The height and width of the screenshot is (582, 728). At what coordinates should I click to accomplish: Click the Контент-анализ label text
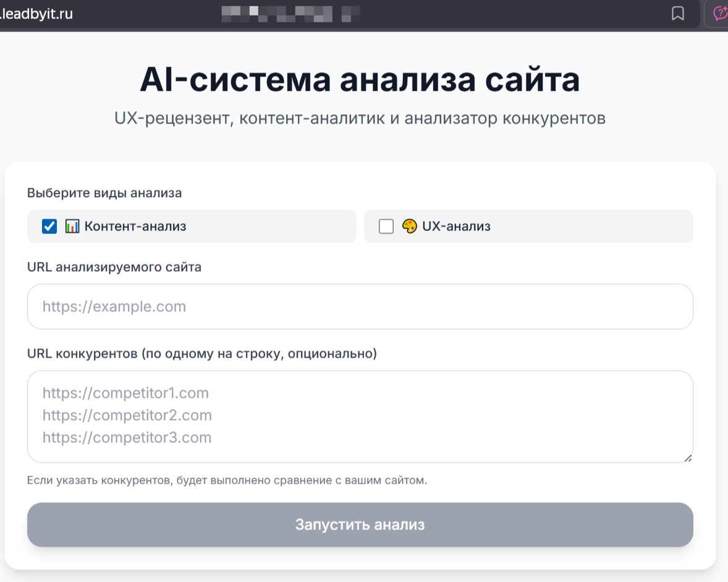pyautogui.click(x=135, y=226)
